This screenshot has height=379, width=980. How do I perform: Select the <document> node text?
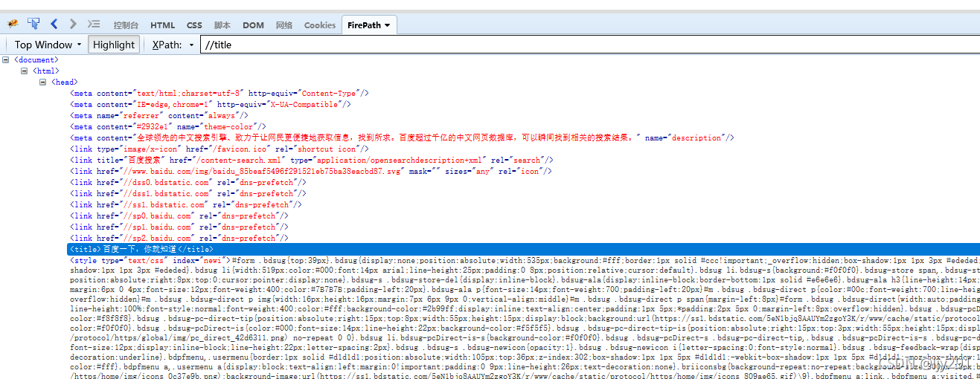[36, 59]
